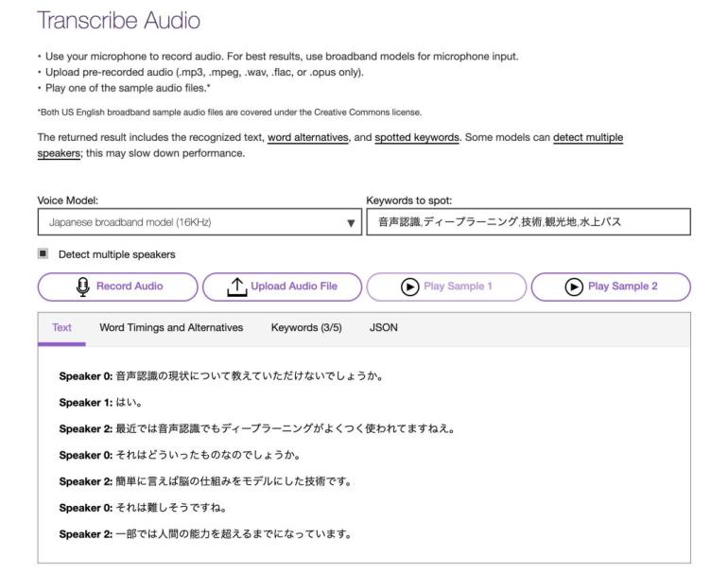Switch to the Text tab

(x=61, y=327)
